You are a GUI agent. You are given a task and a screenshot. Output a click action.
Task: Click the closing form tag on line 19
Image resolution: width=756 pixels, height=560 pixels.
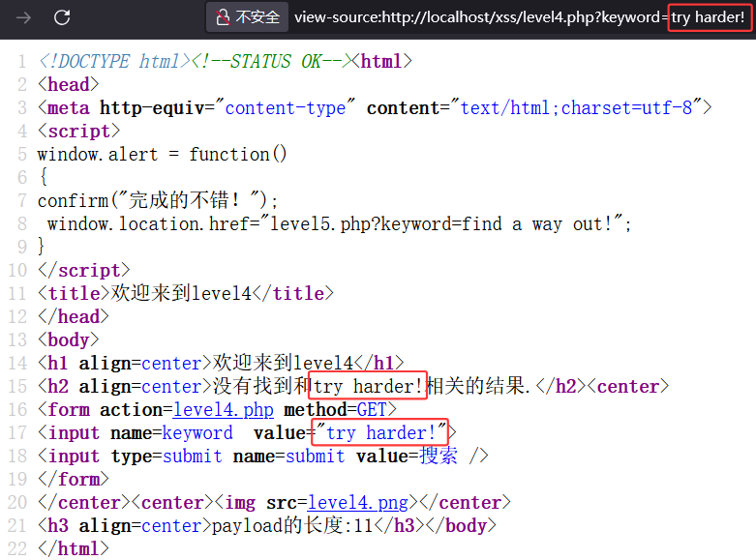pyautogui.click(x=74, y=479)
